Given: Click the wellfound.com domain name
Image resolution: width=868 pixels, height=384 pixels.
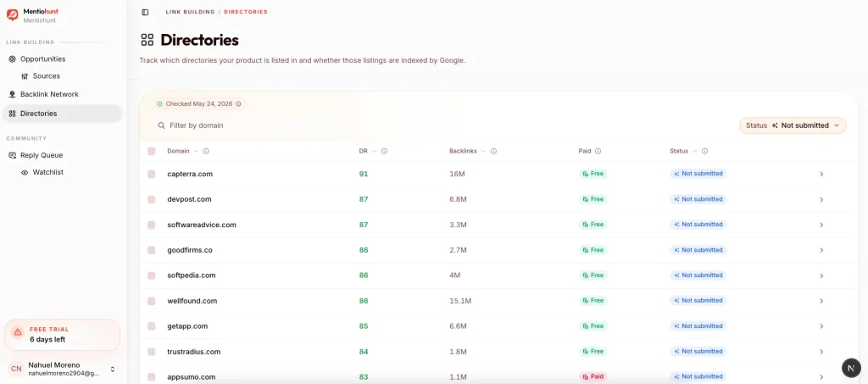Looking at the screenshot, I should pos(192,301).
